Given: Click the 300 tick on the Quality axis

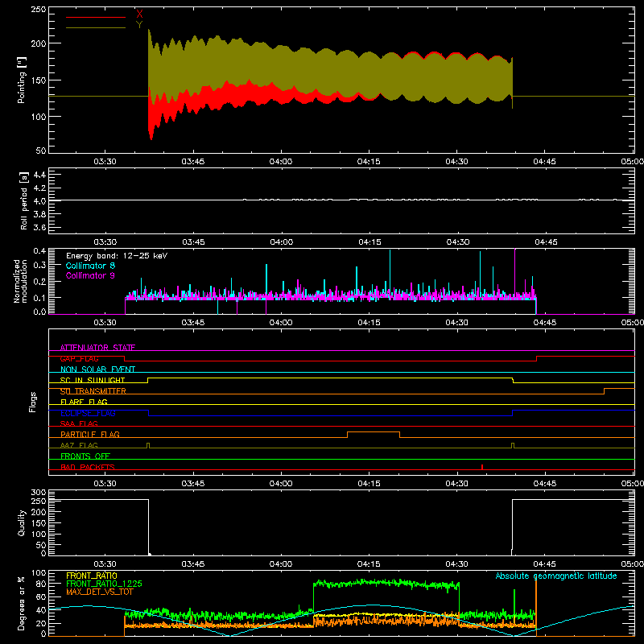Looking at the screenshot, I should (x=39, y=493).
